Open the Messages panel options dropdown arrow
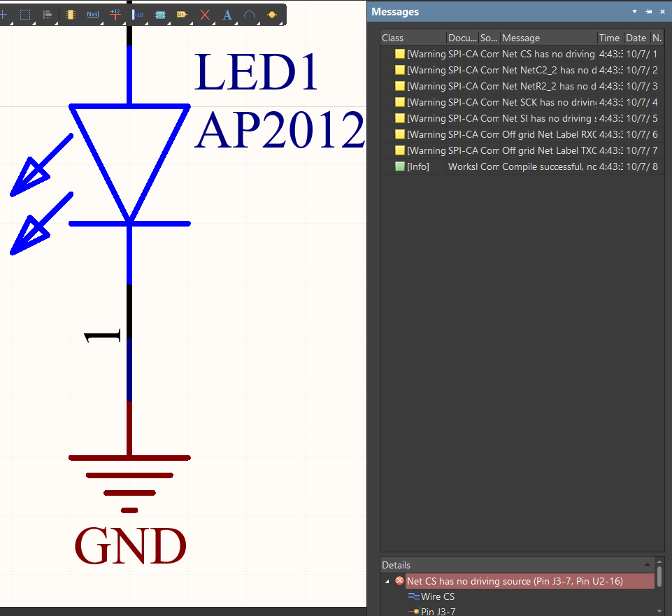This screenshot has height=616, width=672. (x=634, y=12)
